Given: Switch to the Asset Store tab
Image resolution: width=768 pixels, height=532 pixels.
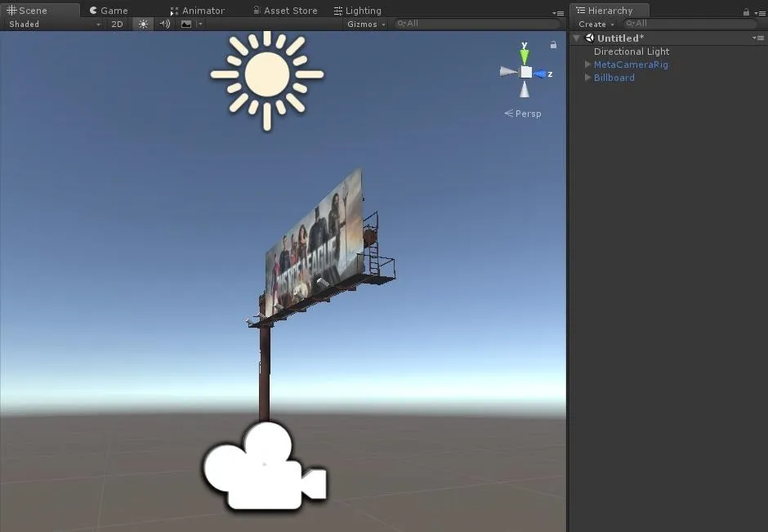Looking at the screenshot, I should coord(285,11).
